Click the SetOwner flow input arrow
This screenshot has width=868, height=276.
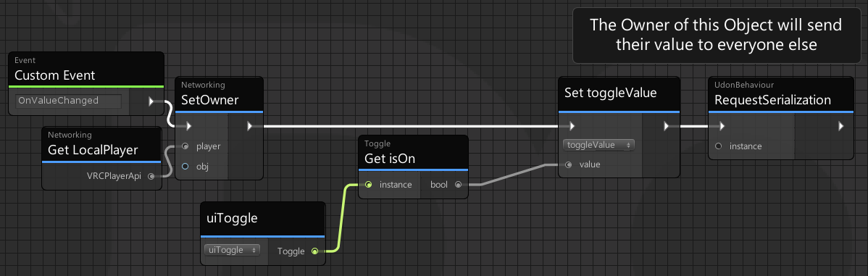(x=188, y=126)
